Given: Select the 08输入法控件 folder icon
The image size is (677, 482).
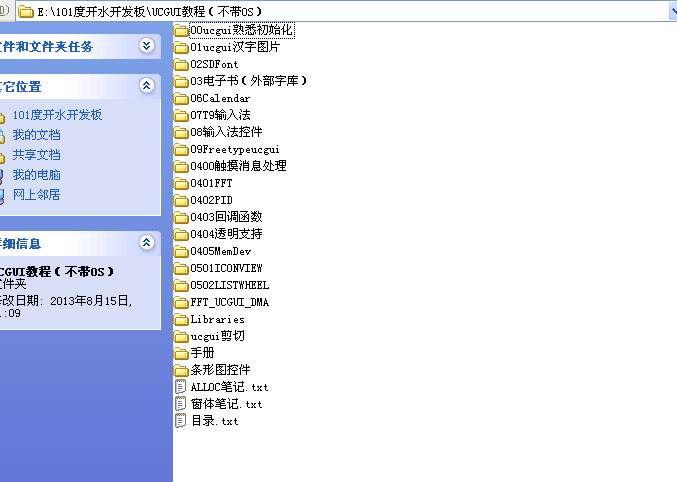Looking at the screenshot, I should (x=181, y=132).
